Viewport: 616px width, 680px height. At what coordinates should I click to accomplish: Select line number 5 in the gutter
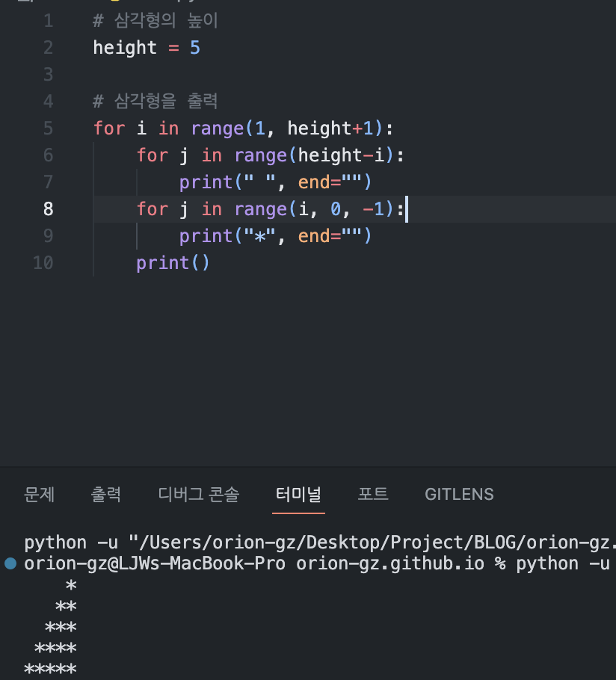point(48,129)
